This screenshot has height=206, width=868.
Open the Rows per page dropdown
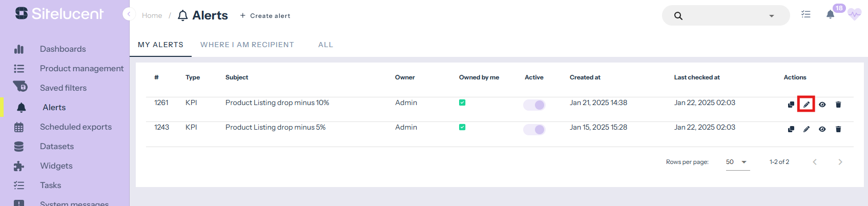[737, 162]
